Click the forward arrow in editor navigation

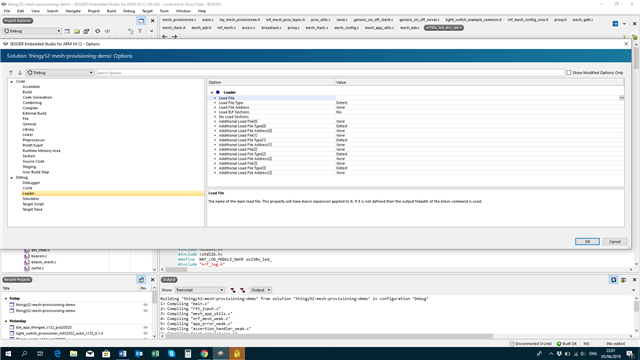(174, 36)
